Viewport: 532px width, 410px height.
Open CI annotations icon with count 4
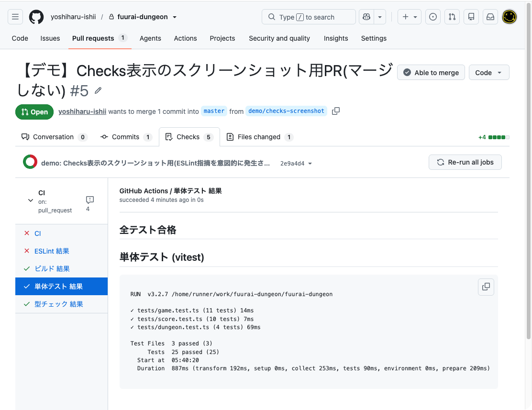click(x=89, y=204)
